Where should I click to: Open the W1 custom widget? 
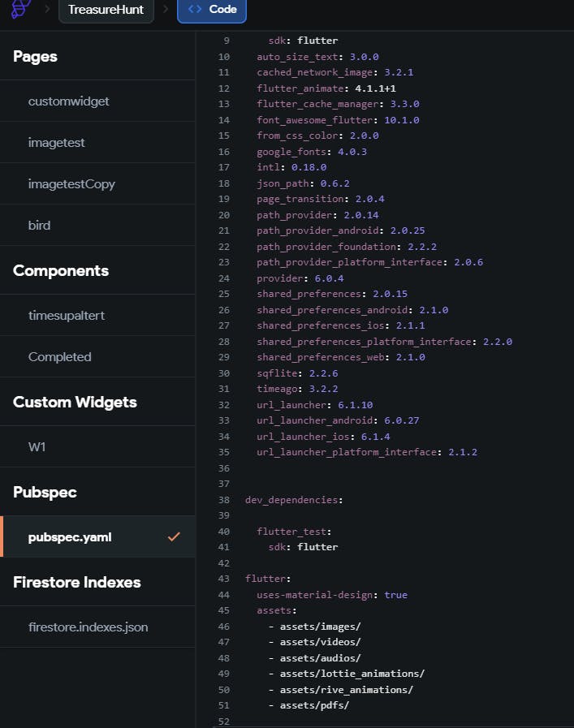tap(37, 447)
